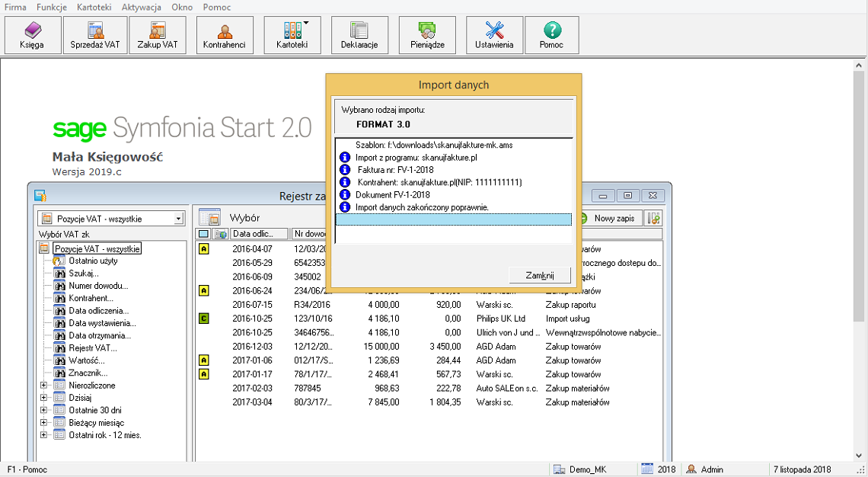Open Sprzedaż VAT register
This screenshot has width=868, height=477.
tap(95, 35)
